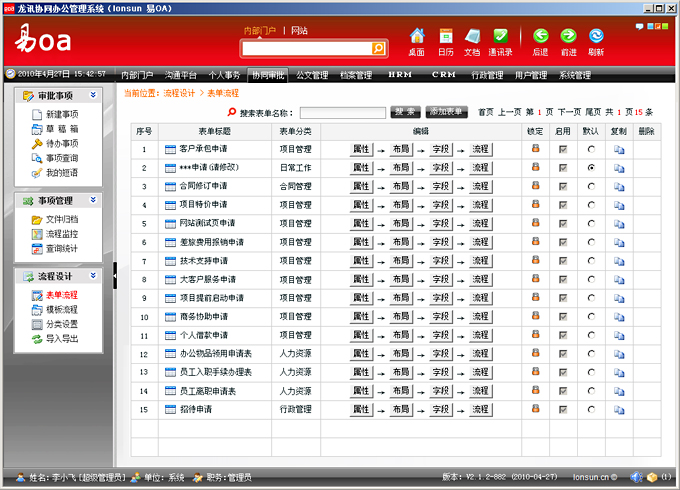Select the 网站 search scope tab
The image size is (680, 490).
299,31
